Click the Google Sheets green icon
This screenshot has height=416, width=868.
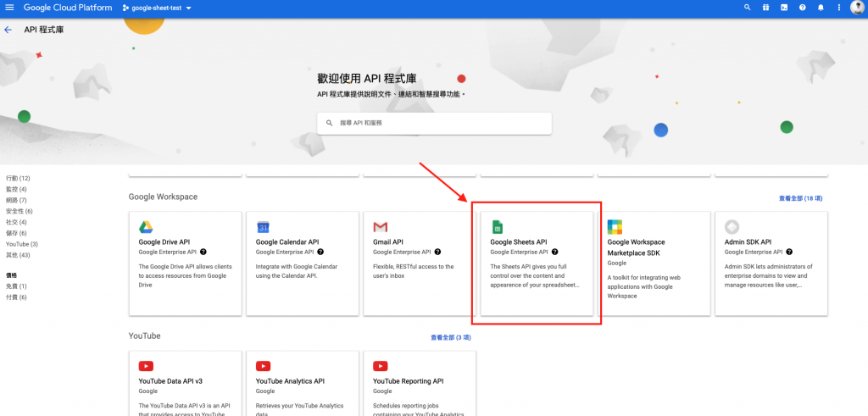[x=497, y=227]
